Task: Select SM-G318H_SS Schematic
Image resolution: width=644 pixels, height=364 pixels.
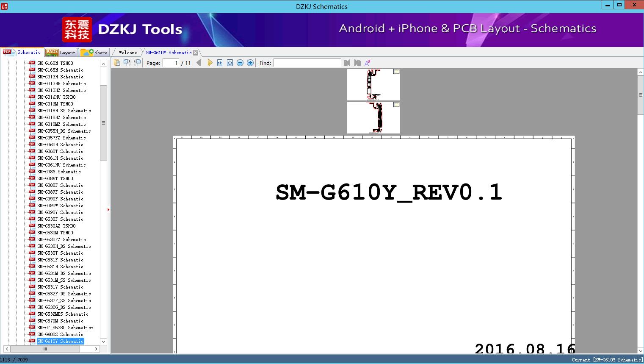Action: coord(64,111)
